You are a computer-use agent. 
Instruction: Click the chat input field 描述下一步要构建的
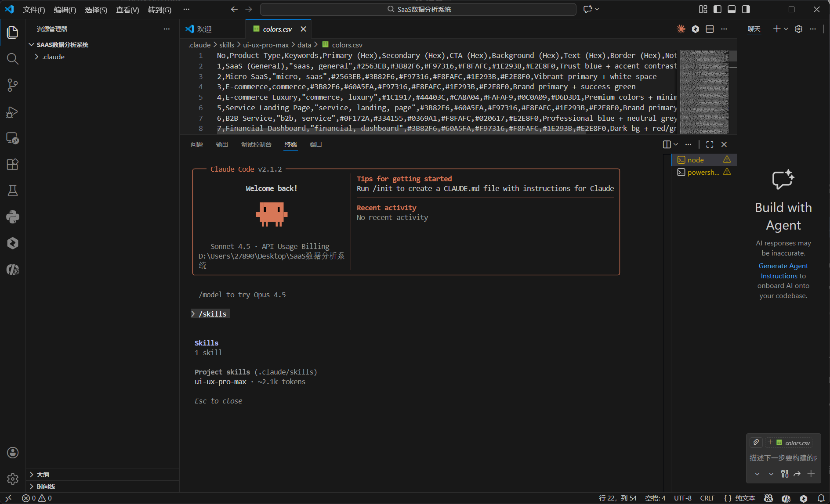pyautogui.click(x=783, y=458)
